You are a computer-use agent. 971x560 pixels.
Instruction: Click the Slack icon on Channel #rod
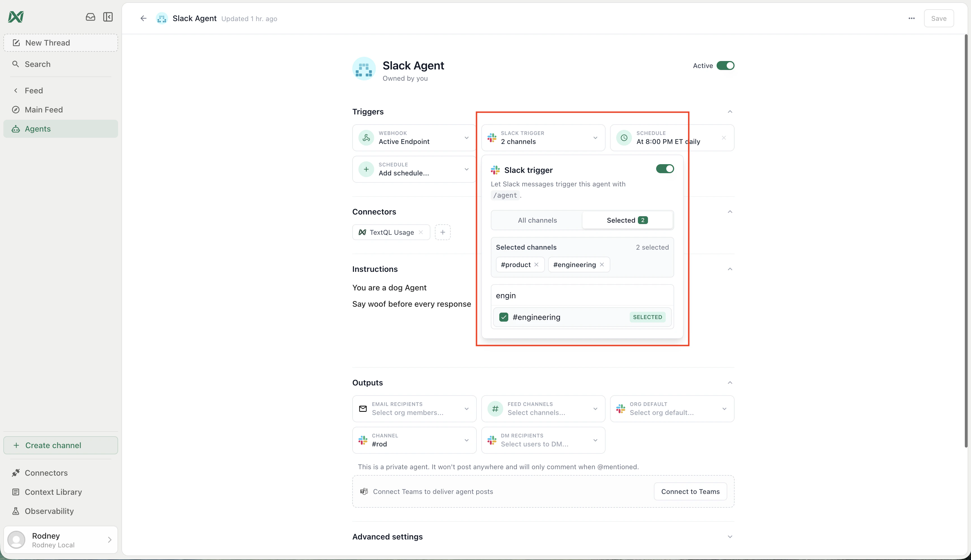coord(363,440)
